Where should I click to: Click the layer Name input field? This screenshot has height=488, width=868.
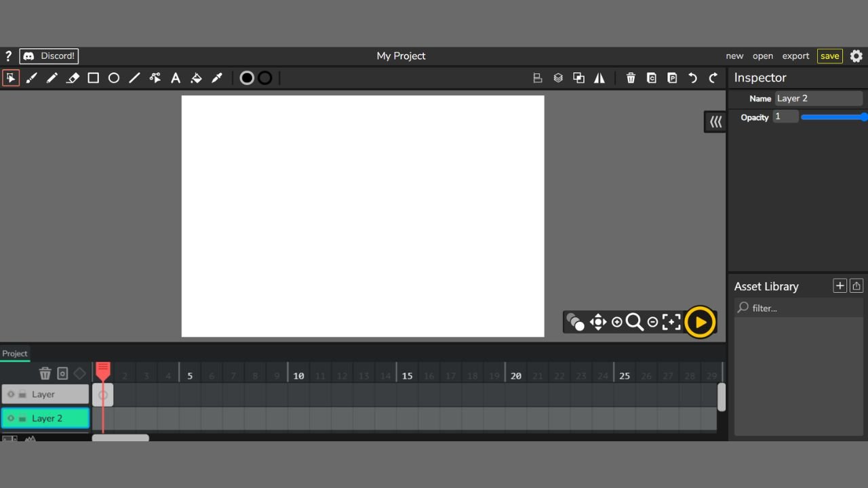click(818, 98)
